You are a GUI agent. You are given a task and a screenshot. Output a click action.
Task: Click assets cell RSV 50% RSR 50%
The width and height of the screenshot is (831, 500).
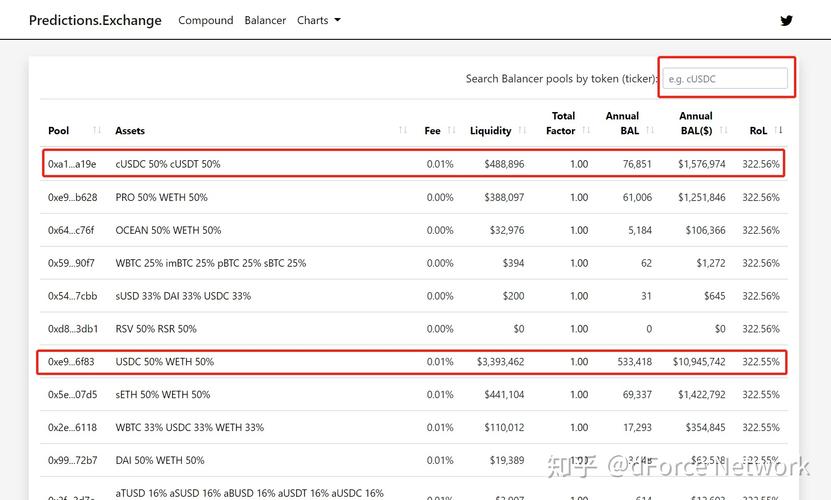tap(156, 329)
